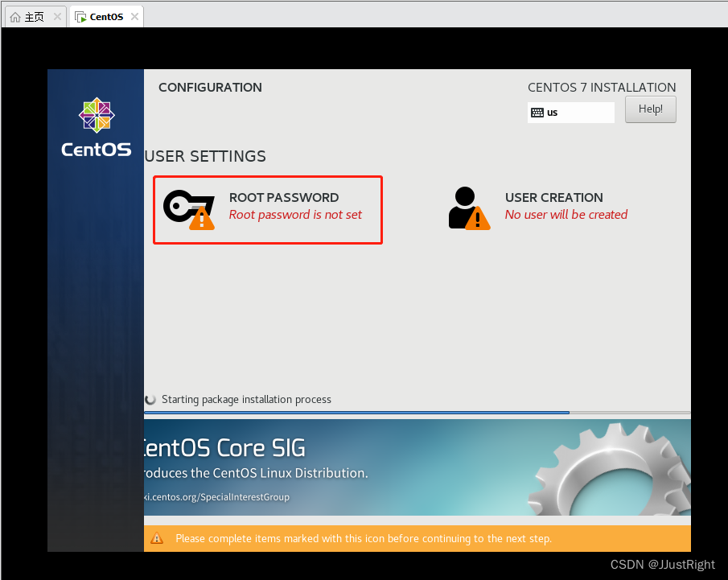Click the warning triangle in orange bar
The image size is (728, 580).
[x=157, y=538]
